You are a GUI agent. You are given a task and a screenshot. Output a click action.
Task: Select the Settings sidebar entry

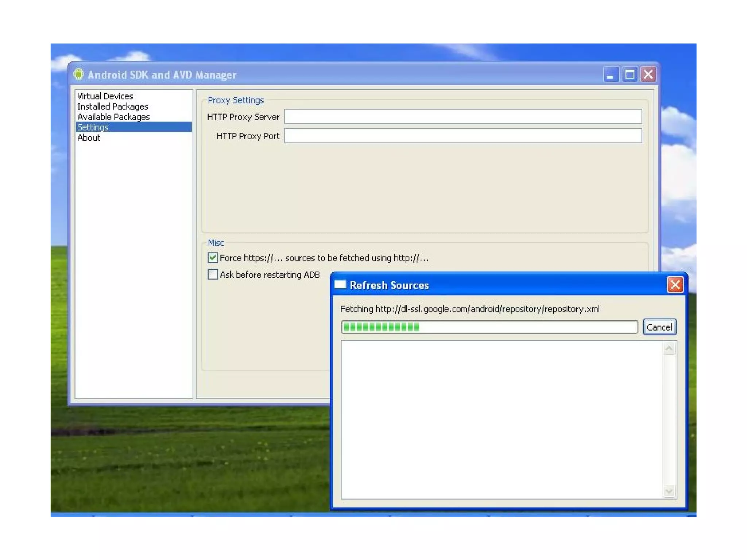[x=93, y=127]
